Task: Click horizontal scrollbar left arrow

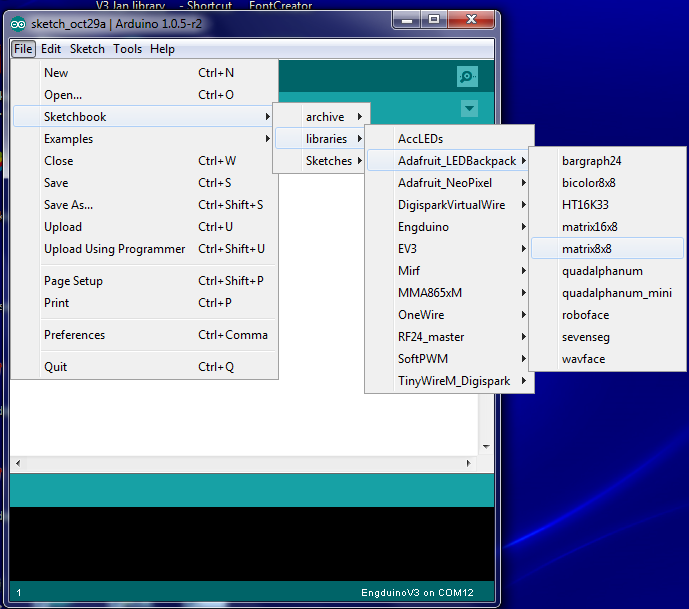Action: coord(18,463)
